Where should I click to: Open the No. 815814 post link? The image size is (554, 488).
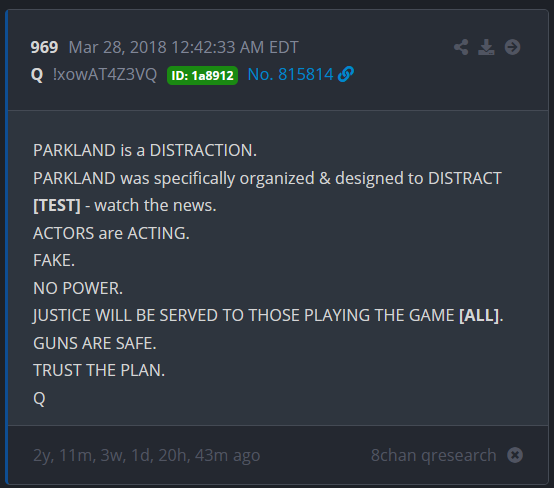(290, 74)
